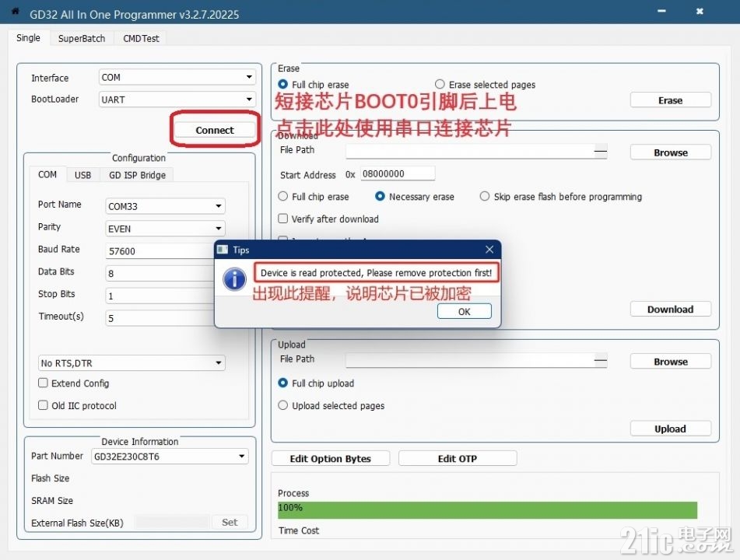Screen dimensions: 740x560
Task: Expand the No RTS,DTR dropdown
Action: [x=132, y=362]
